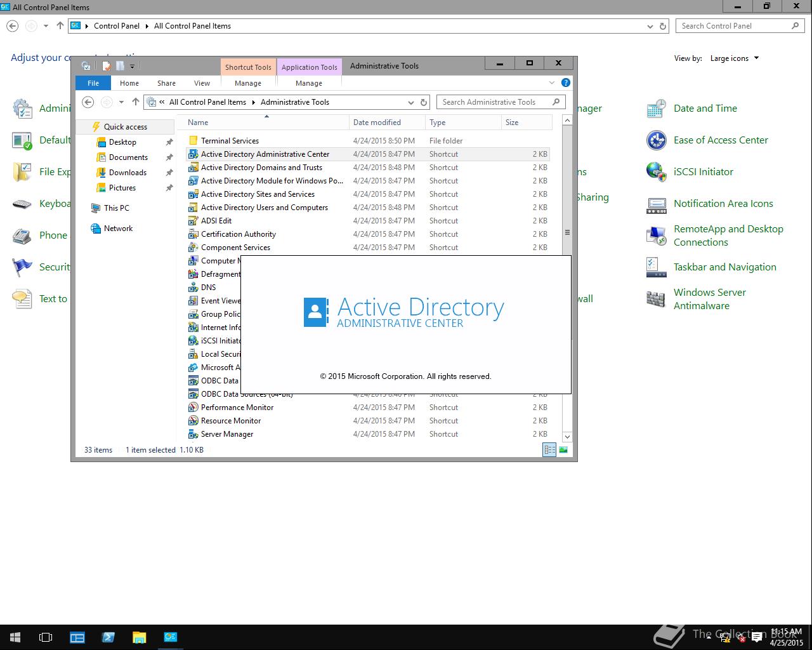Open Windows Server Antimalware icon
This screenshot has height=650, width=812.
pyautogui.click(x=657, y=299)
